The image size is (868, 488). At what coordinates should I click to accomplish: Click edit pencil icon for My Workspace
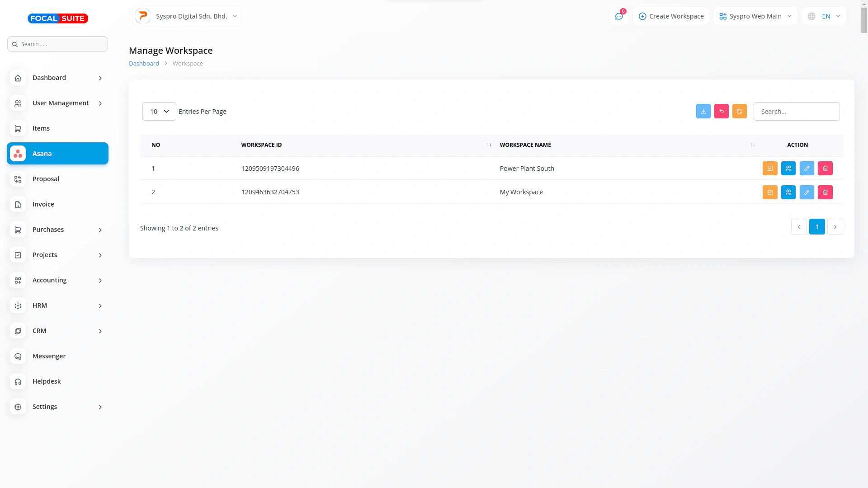click(x=807, y=192)
